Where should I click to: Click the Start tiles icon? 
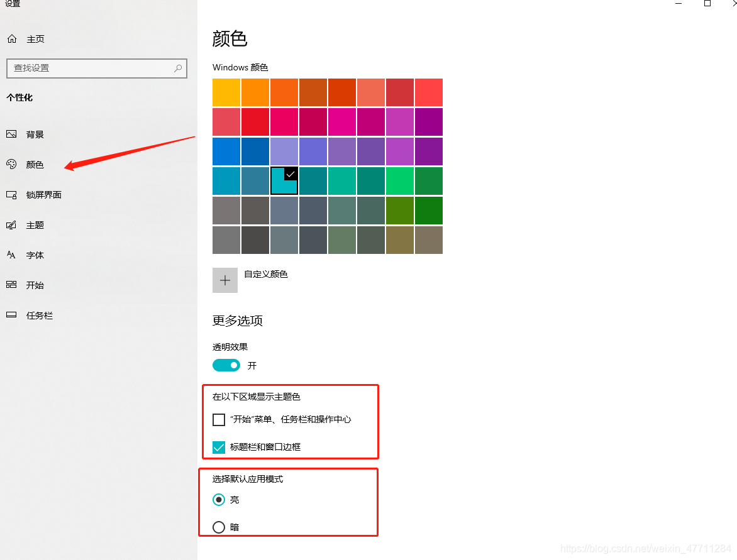[11, 285]
